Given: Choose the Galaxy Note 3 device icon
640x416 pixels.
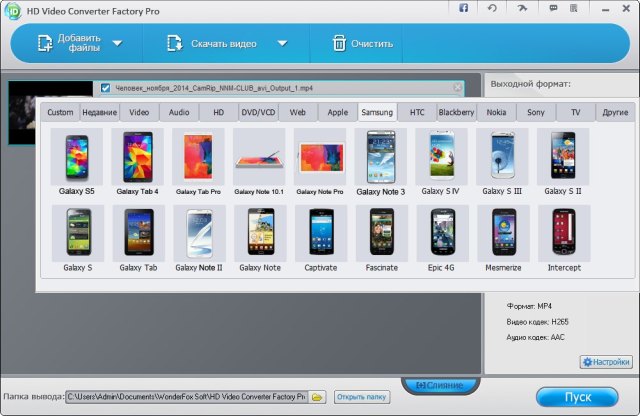Looking at the screenshot, I should pyautogui.click(x=381, y=156).
